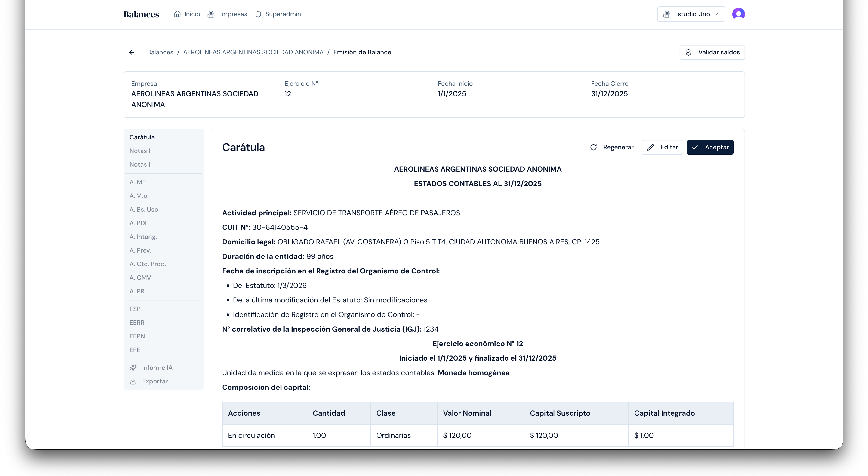The height and width of the screenshot is (476, 868).
Task: Select the Notas I section
Action: [x=140, y=151]
